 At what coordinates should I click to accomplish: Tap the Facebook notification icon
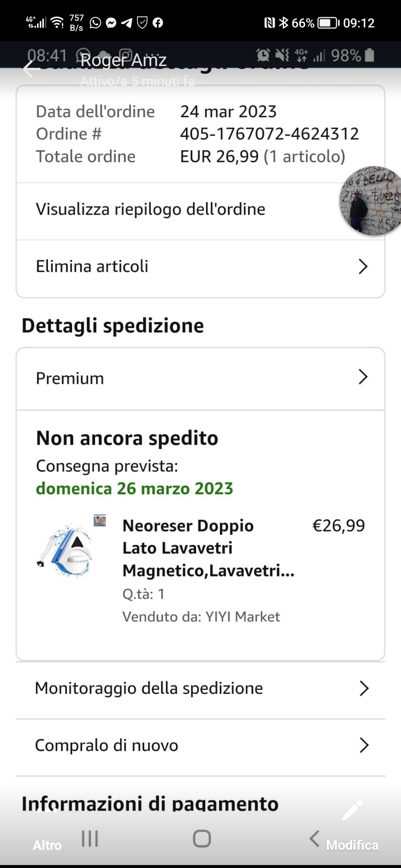[158, 23]
